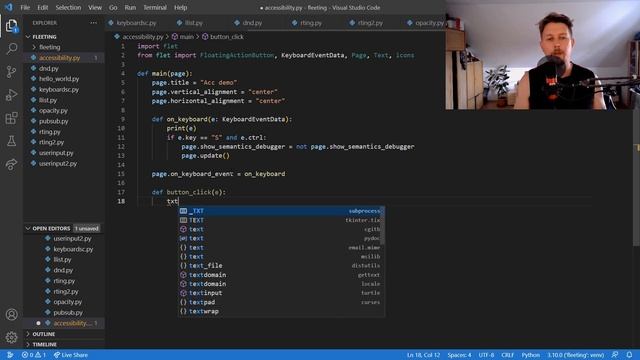640x360 pixels.
Task: Change end of line sequence CRLF
Action: coord(507,355)
